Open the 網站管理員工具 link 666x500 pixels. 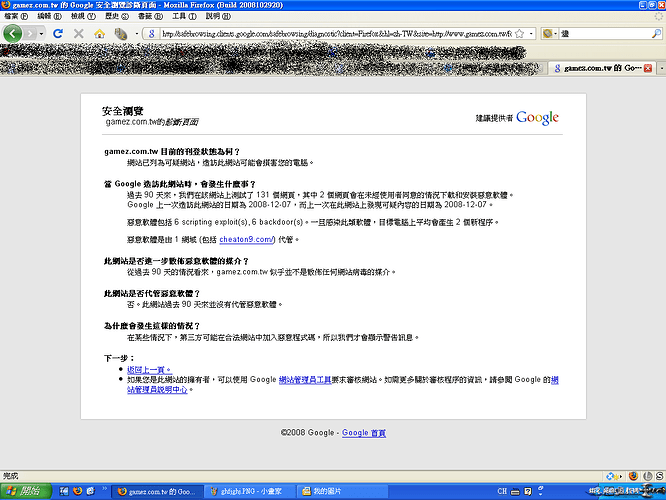(305, 380)
